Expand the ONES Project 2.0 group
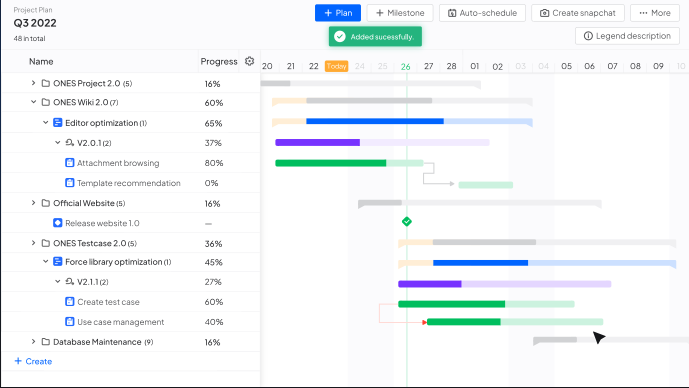Screen dimensions: 689x388 click(x=33, y=83)
